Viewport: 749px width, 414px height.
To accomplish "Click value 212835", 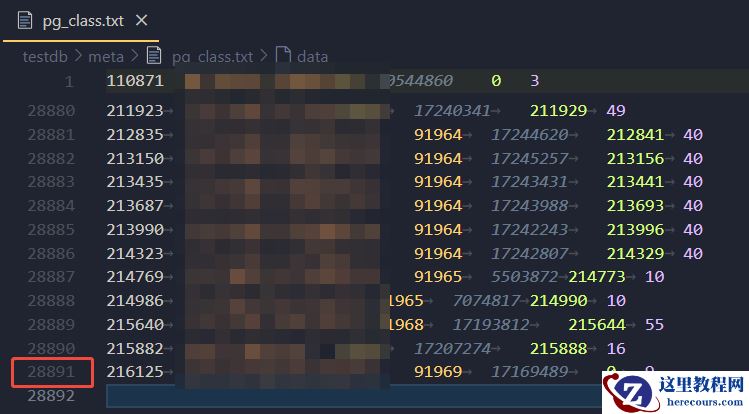I will tap(135, 135).
